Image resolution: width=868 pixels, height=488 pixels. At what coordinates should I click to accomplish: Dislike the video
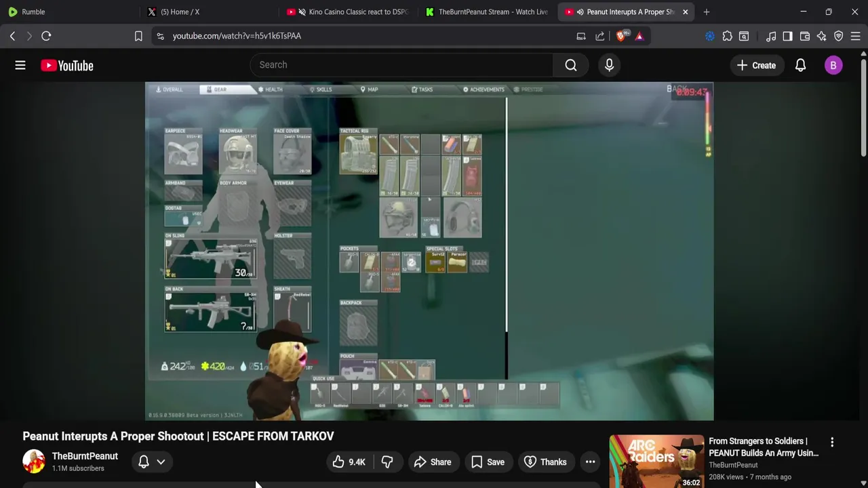pos(387,462)
